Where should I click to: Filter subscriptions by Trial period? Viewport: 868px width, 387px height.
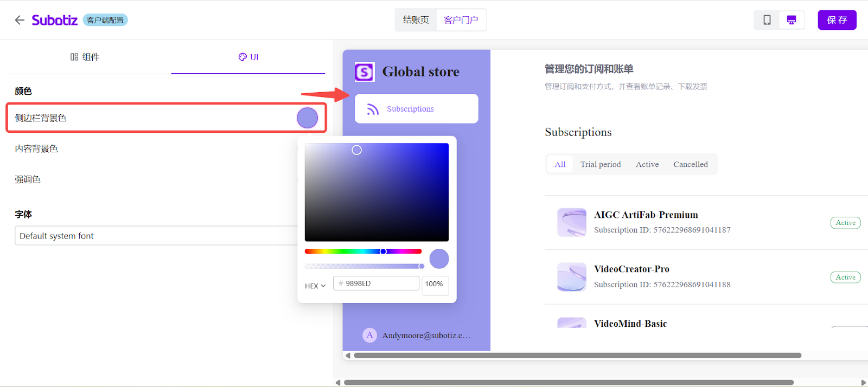600,164
